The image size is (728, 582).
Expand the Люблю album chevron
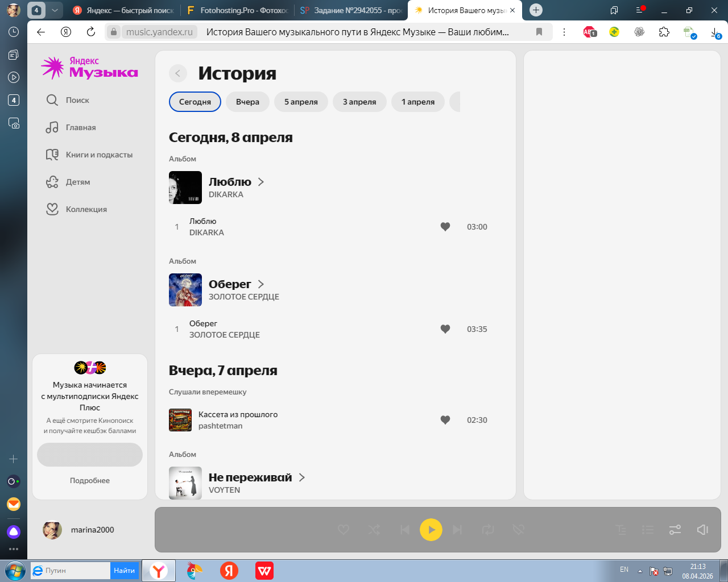261,182
